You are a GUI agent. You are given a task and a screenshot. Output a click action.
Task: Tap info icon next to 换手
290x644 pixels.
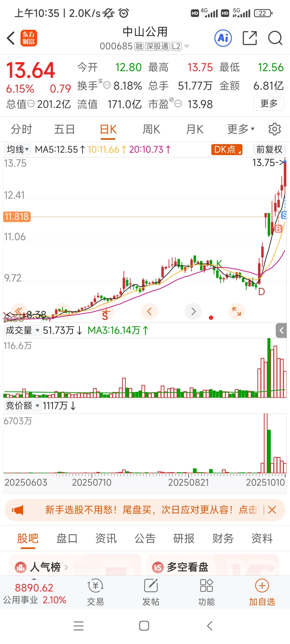tap(107, 85)
